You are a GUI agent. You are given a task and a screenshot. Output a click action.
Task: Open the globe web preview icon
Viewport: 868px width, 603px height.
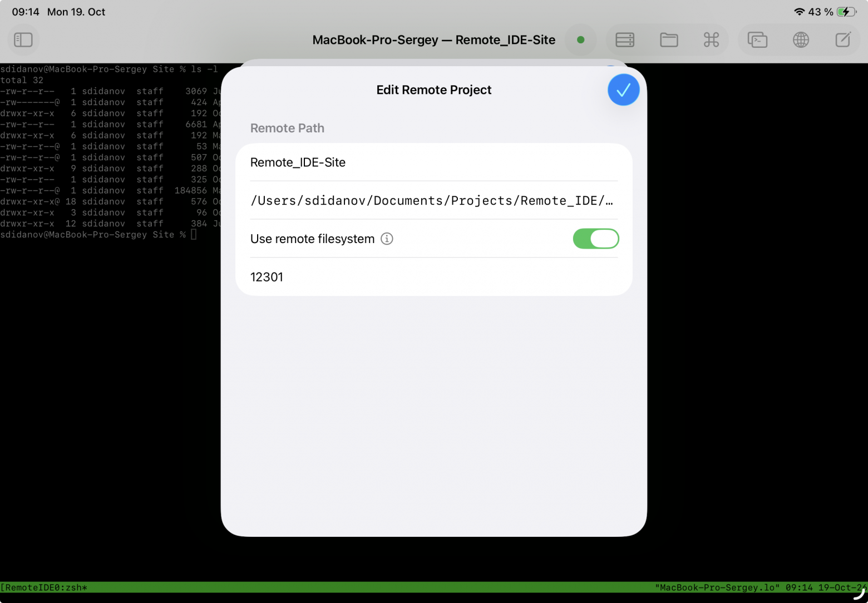pyautogui.click(x=801, y=40)
